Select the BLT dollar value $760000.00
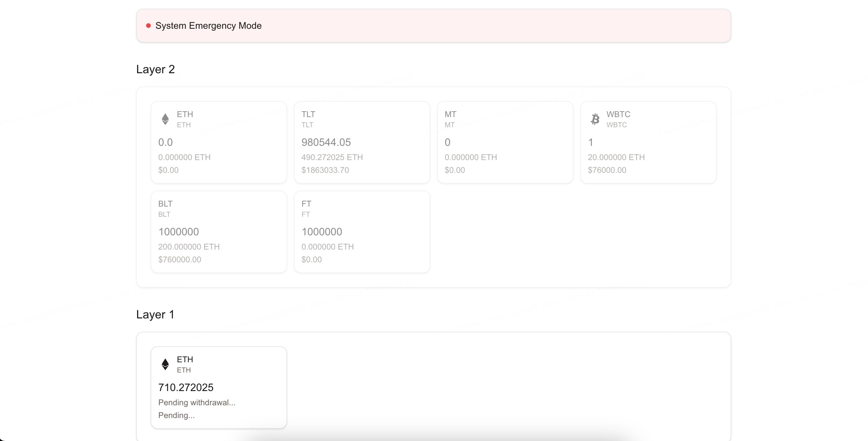 tap(180, 260)
